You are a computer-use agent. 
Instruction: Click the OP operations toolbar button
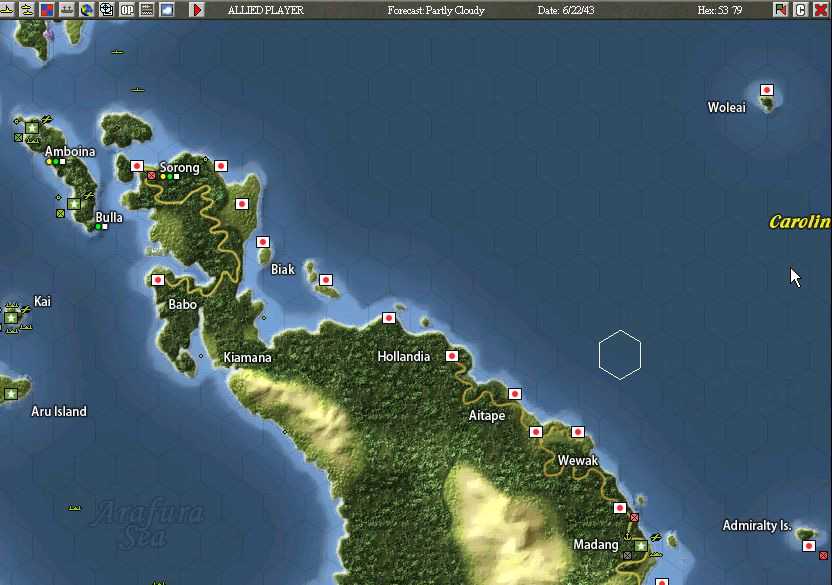click(x=127, y=10)
